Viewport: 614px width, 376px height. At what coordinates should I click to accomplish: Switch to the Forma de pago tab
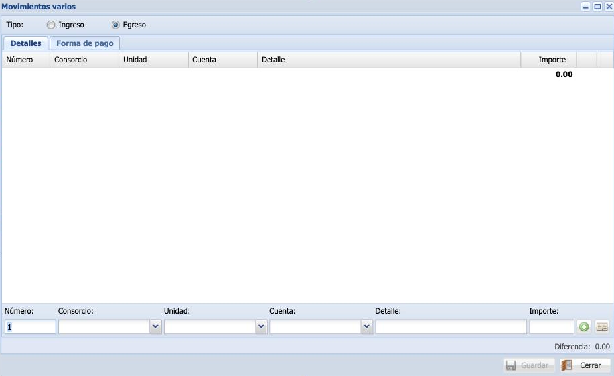tap(85, 43)
